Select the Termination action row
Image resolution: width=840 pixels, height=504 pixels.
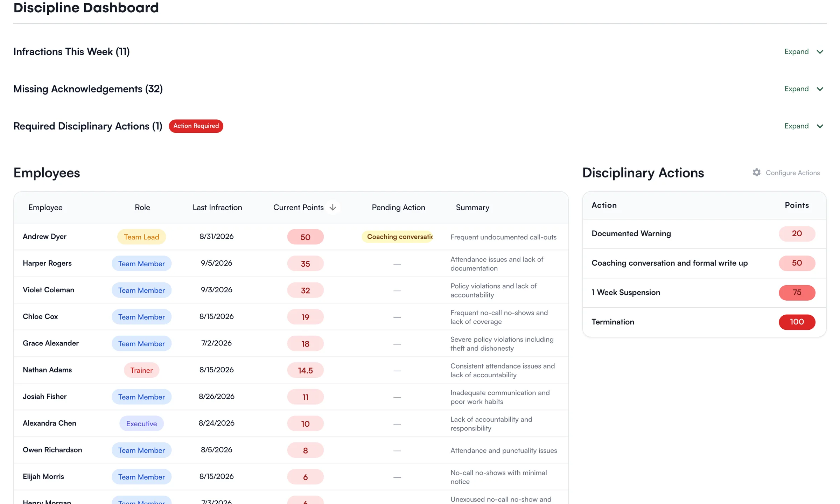704,322
